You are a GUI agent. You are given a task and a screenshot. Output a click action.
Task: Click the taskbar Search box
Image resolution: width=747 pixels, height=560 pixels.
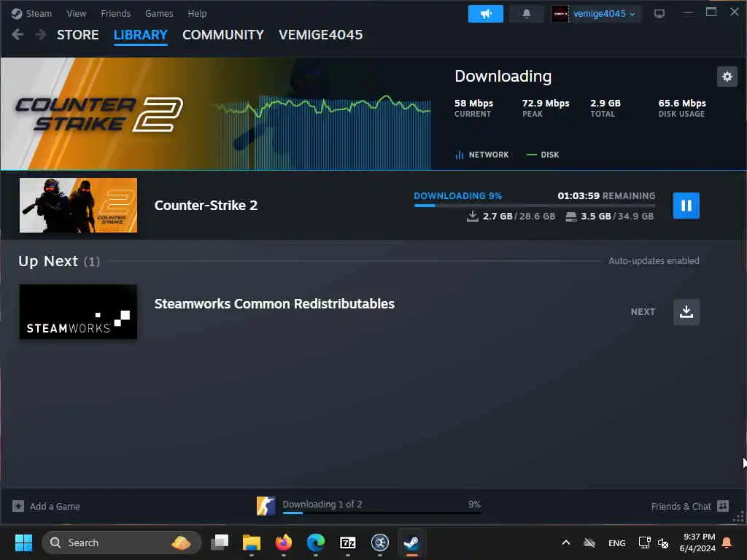point(122,542)
